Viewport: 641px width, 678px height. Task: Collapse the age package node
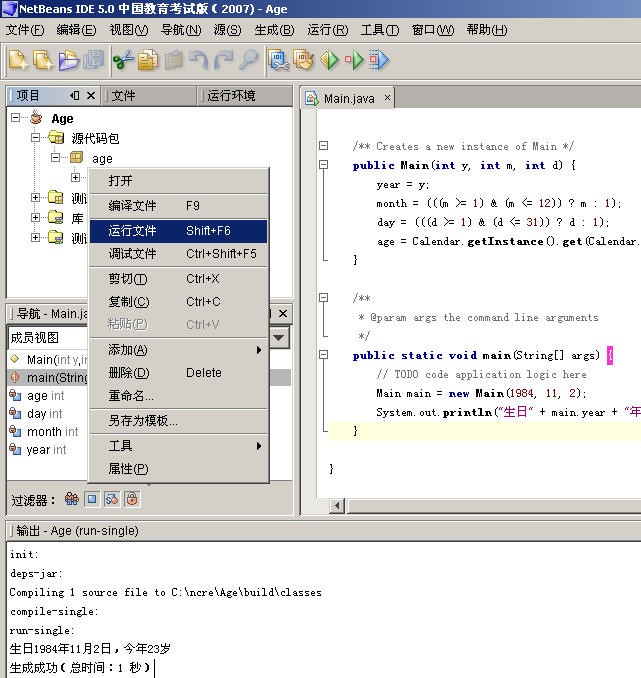pos(55,157)
